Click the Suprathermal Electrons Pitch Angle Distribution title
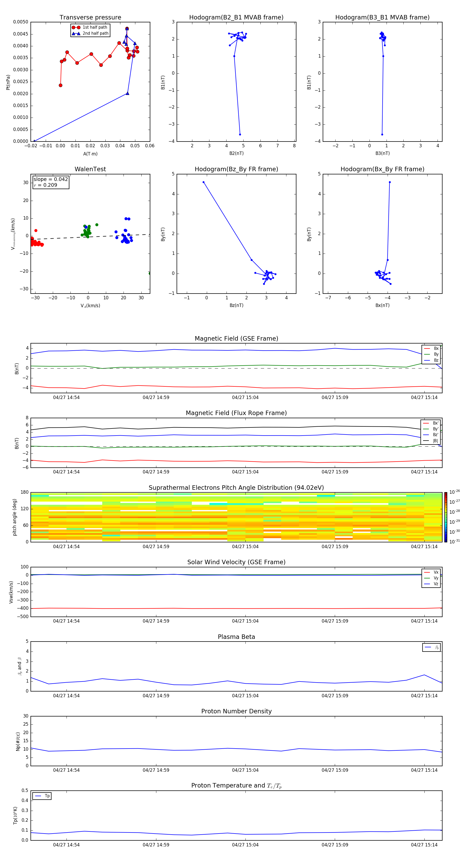Viewport: 473px width, 868px height. click(236, 488)
